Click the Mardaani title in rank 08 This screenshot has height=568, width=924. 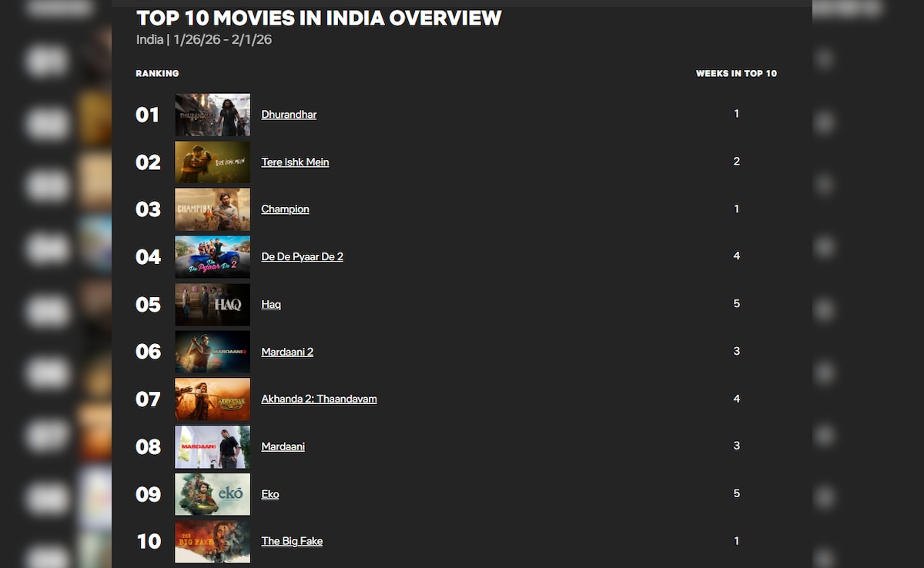[283, 447]
